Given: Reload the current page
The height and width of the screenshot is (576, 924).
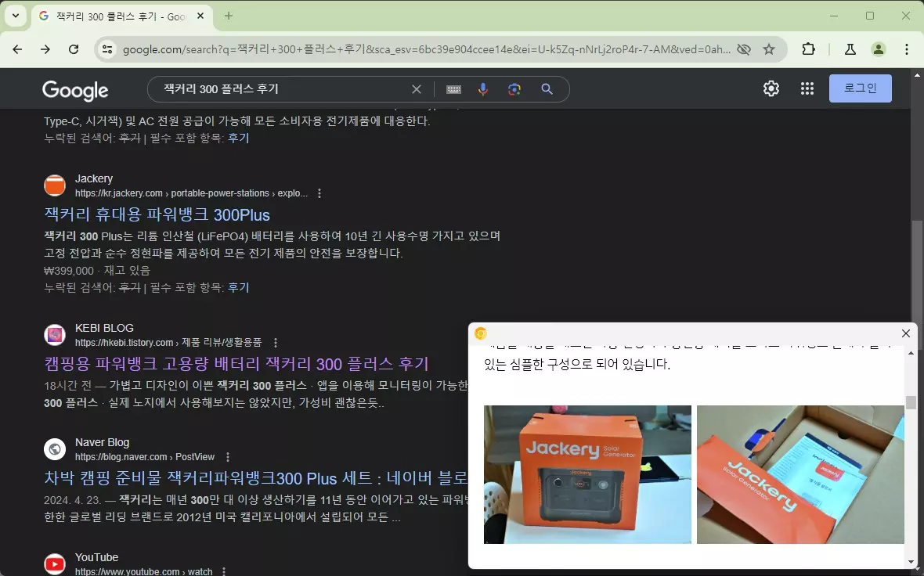Looking at the screenshot, I should coord(74,49).
